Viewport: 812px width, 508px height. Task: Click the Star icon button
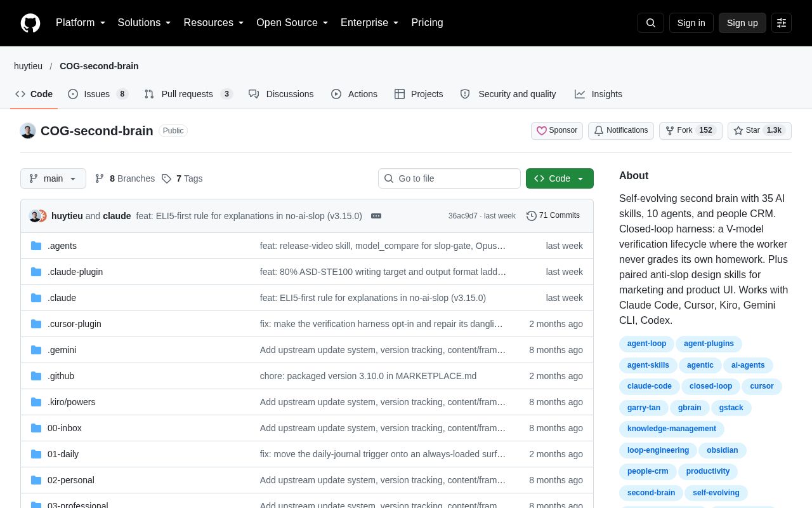759,131
